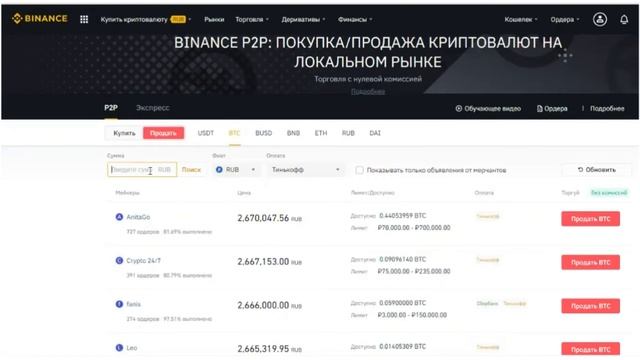Click the Поиск search button

coord(191,169)
